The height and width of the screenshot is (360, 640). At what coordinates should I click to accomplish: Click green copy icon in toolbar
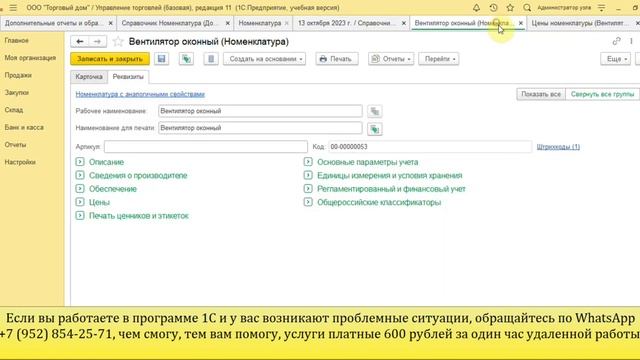(x=186, y=59)
